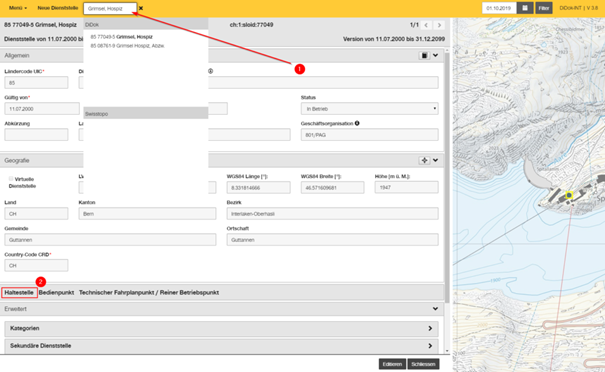Clear the search field with X icon
Viewport: 605px width, 372px height.
[x=141, y=8]
